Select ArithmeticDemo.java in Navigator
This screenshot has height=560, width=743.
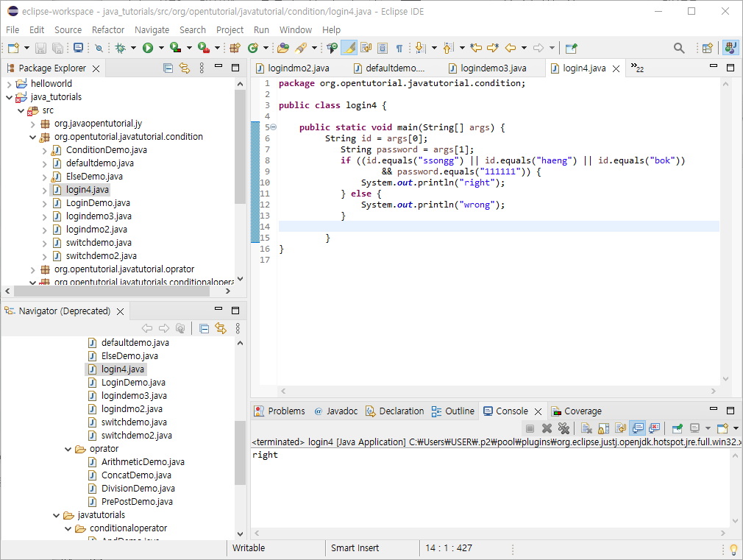(143, 462)
